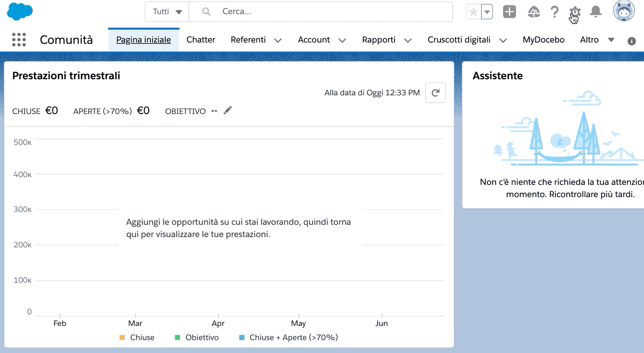This screenshot has width=644, height=353.
Task: Open the Chatter tab
Action: [x=201, y=40]
